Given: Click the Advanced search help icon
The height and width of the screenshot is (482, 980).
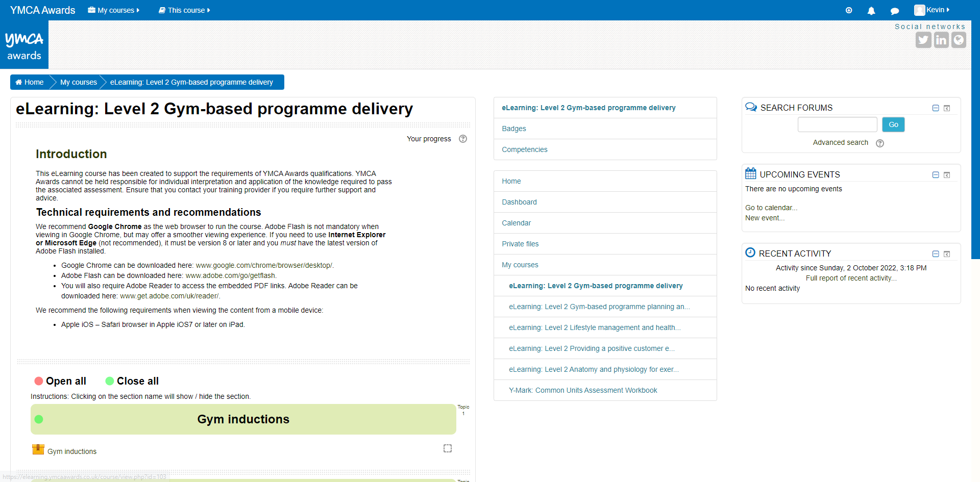Looking at the screenshot, I should (x=880, y=143).
